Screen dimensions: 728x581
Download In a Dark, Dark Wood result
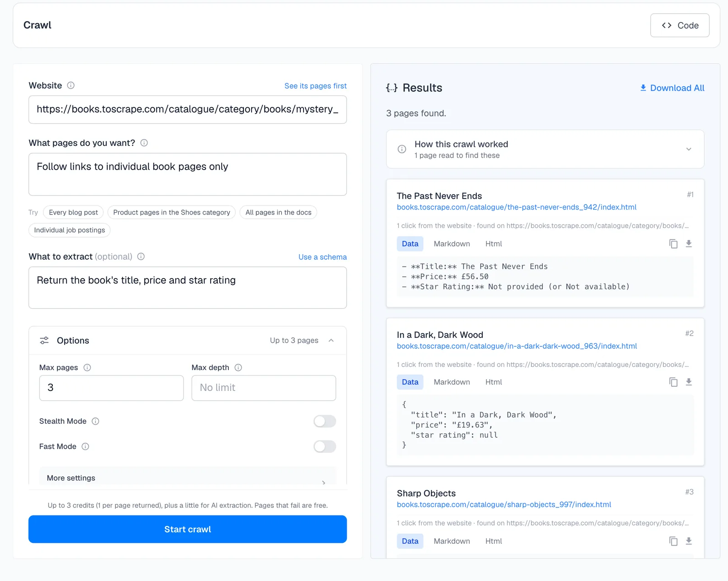click(x=689, y=382)
